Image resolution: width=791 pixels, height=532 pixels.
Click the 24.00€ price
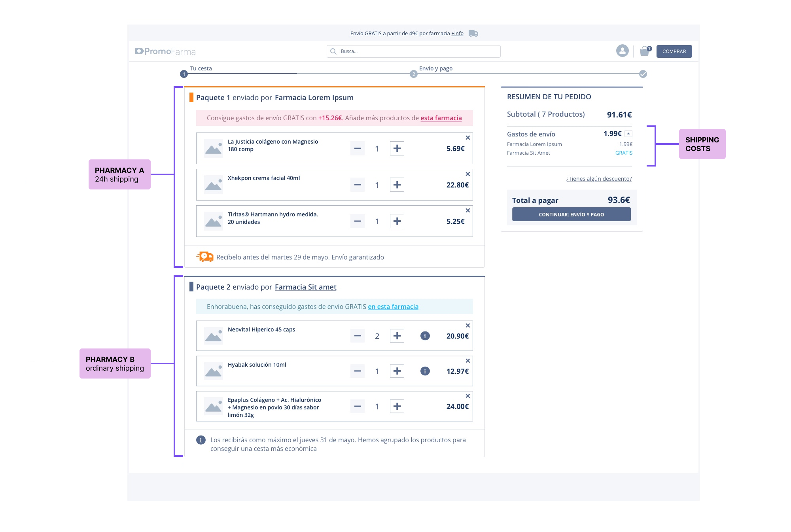pyautogui.click(x=458, y=407)
